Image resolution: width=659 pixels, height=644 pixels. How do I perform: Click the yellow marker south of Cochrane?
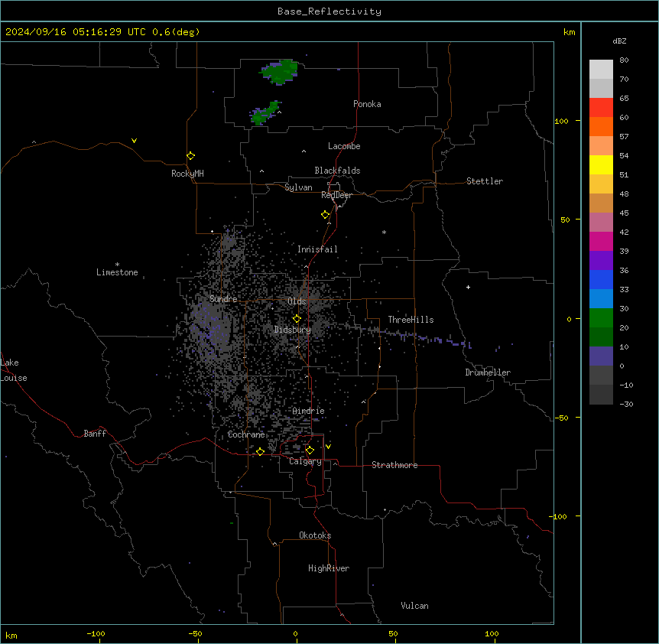260,451
